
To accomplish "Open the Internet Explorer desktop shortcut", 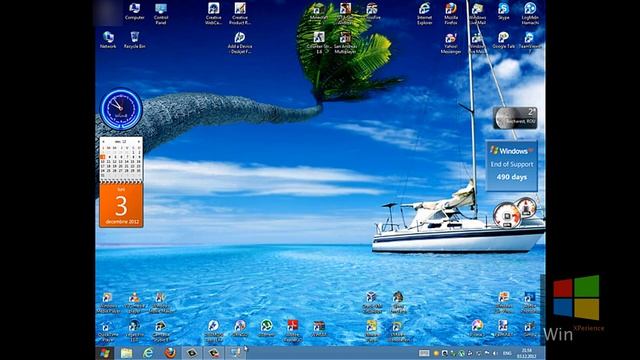I will [x=424, y=13].
